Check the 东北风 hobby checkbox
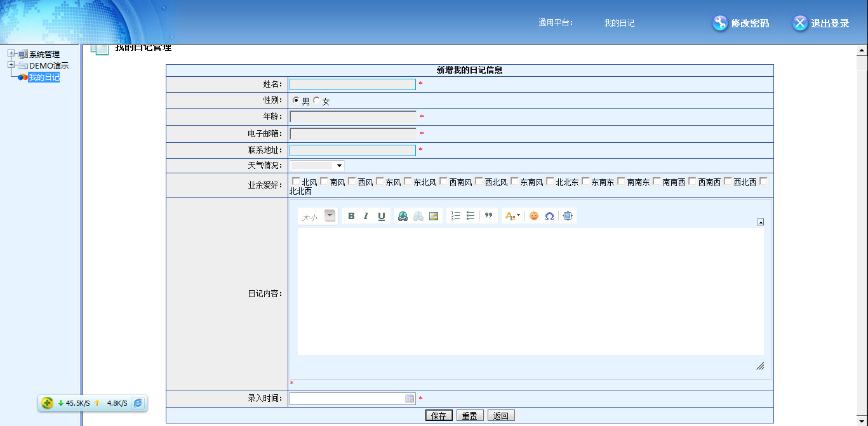 408,181
